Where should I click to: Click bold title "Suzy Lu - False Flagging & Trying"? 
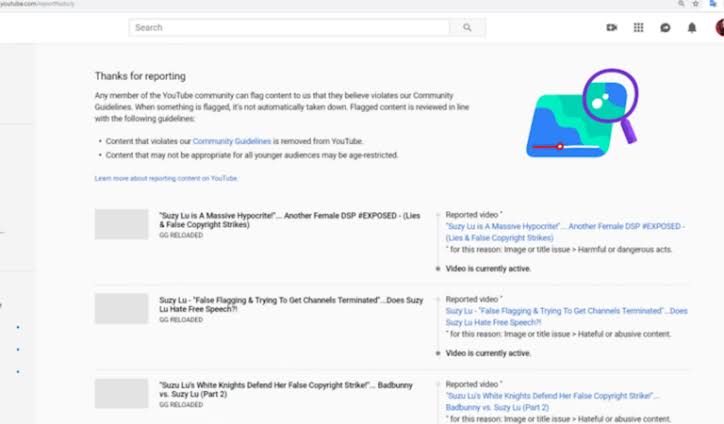(x=291, y=304)
